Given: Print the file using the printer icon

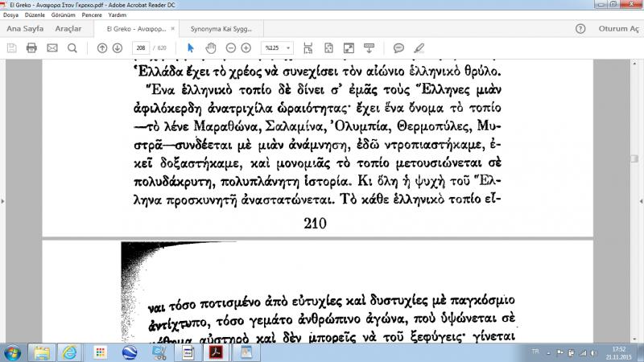Looking at the screenshot, I should pyautogui.click(x=31, y=48).
